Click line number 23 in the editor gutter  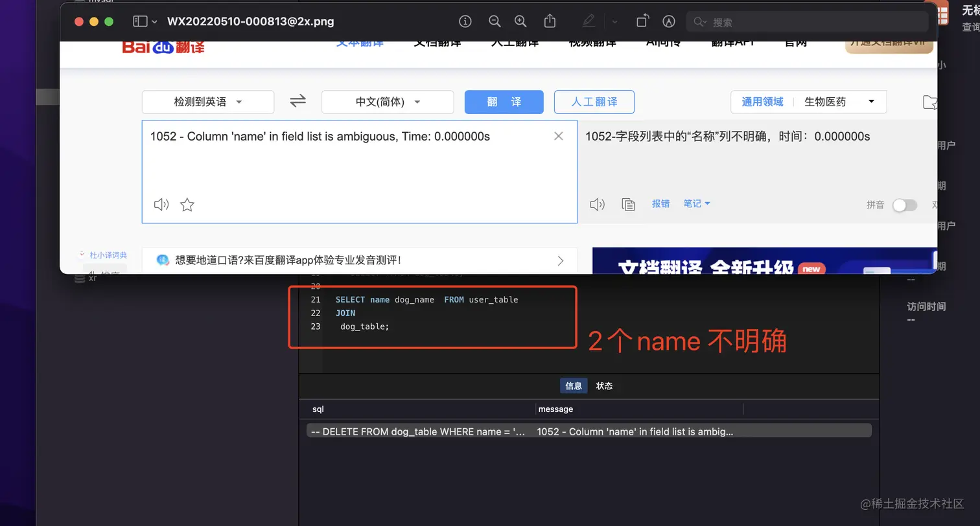point(316,326)
